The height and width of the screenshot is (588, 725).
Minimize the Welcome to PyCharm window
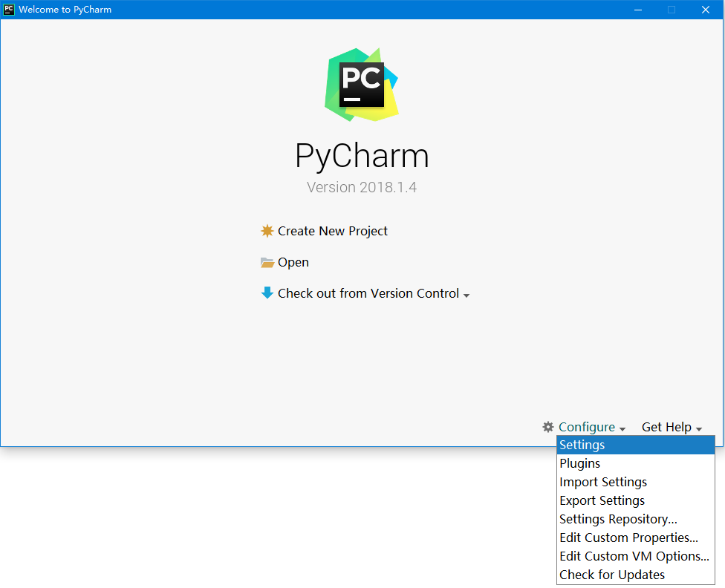pyautogui.click(x=638, y=10)
